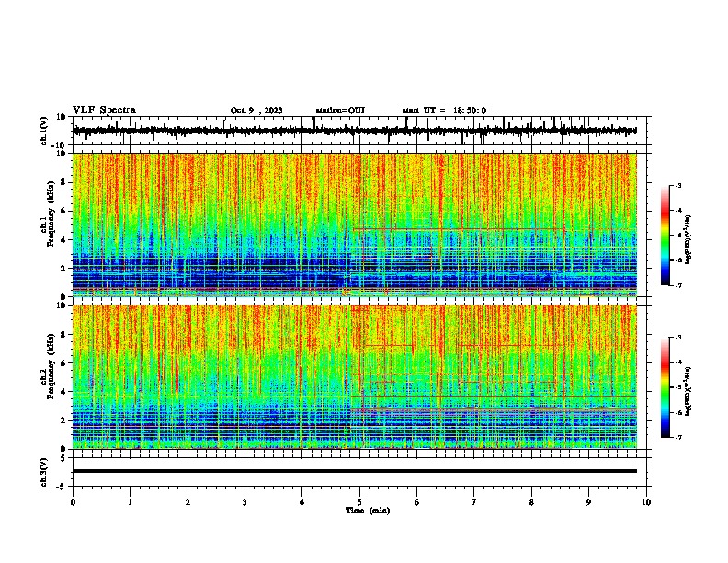Click the ch.1 color scale "log(PSD)" unit label
Image resolution: width=728 pixels, height=563 pixels.
pyautogui.click(x=688, y=240)
